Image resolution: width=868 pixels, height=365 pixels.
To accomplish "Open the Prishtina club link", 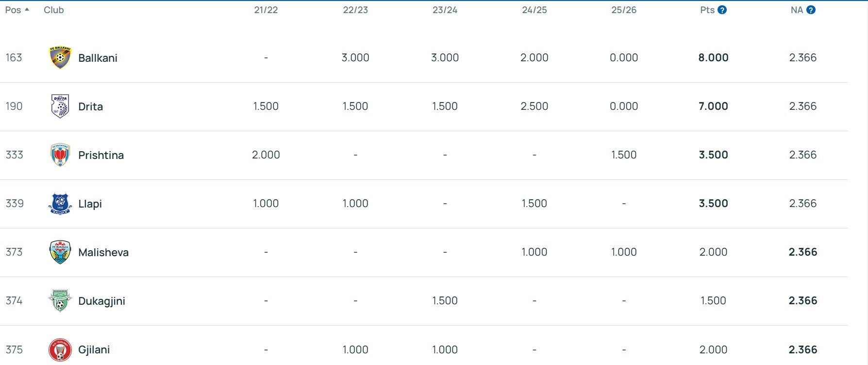I will pos(101,155).
